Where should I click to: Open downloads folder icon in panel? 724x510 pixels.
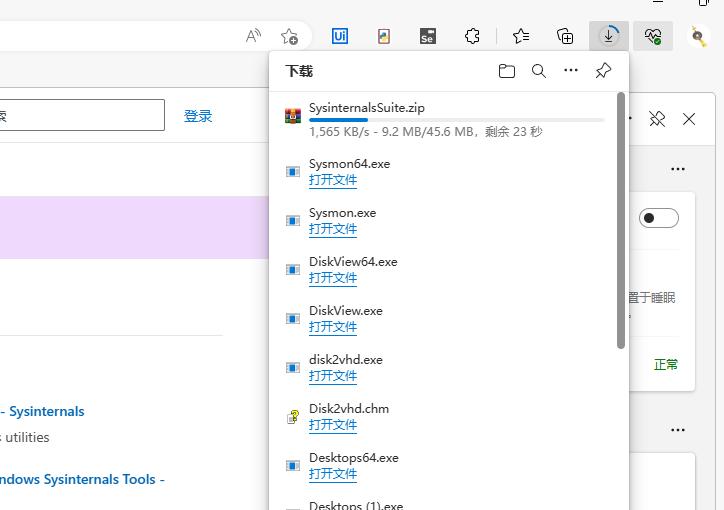(507, 71)
